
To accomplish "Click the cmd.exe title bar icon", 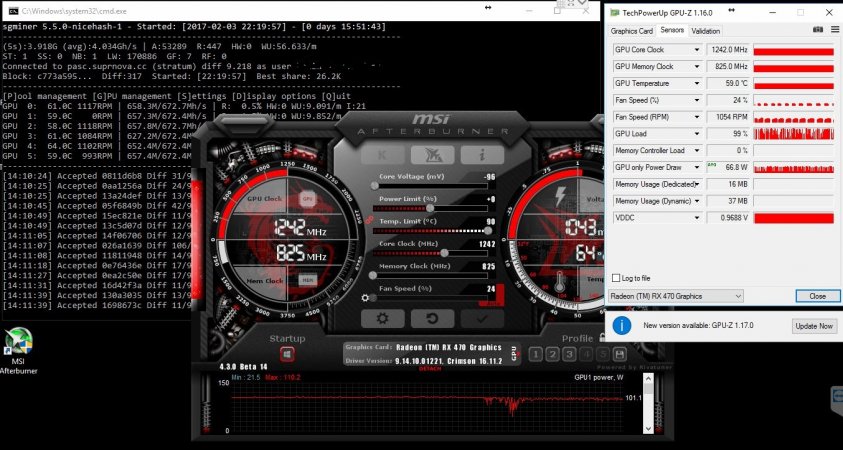I will (x=14, y=11).
